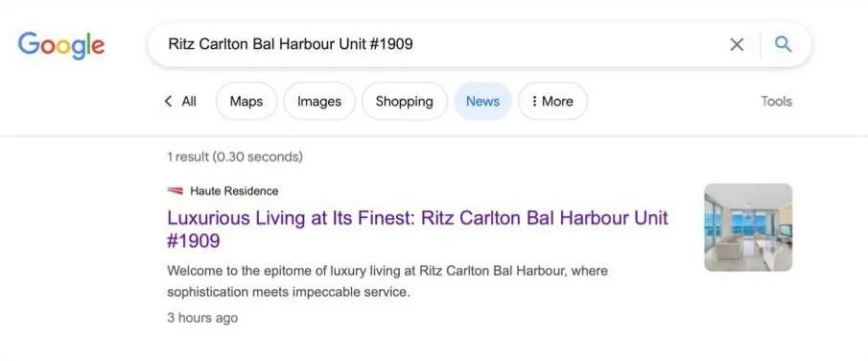This screenshot has width=868, height=361.
Task: Click the three-dot icon in More
Action: 534,101
